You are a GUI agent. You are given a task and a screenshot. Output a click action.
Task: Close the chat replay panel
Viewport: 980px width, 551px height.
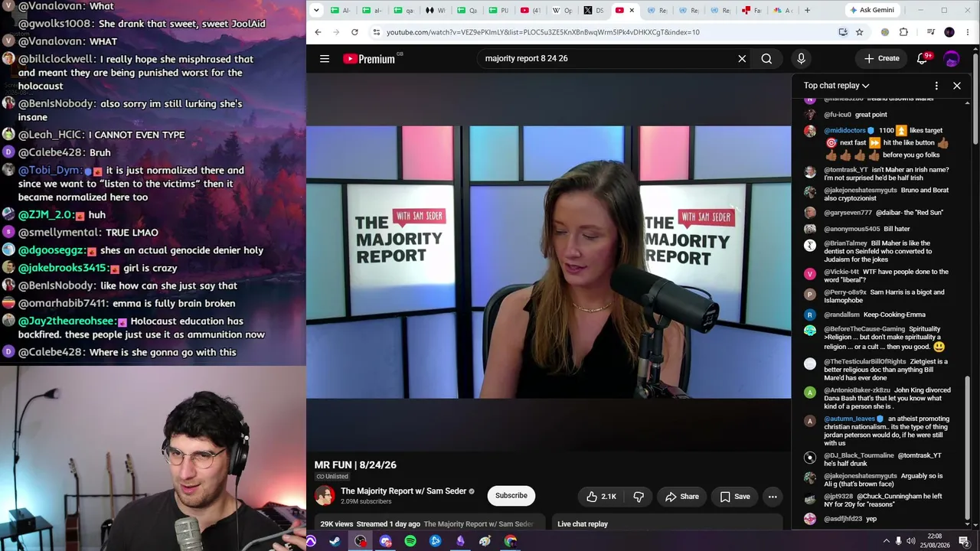point(957,86)
